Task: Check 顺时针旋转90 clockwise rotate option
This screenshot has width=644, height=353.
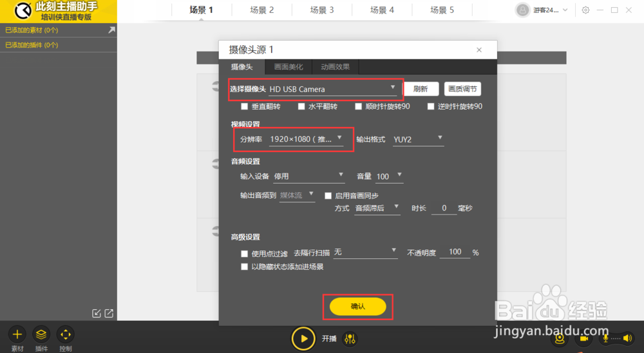Action: [x=359, y=106]
